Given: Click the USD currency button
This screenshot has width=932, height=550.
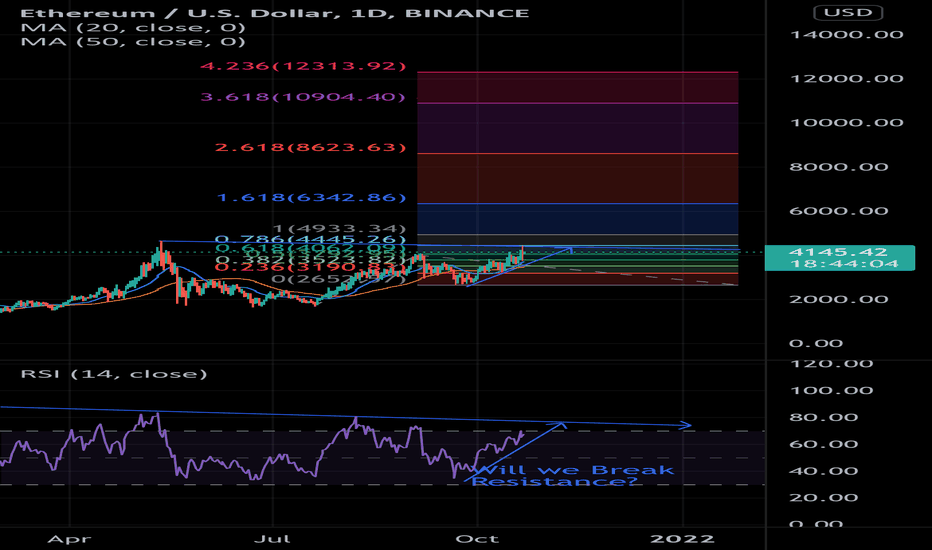Looking at the screenshot, I should [848, 12].
